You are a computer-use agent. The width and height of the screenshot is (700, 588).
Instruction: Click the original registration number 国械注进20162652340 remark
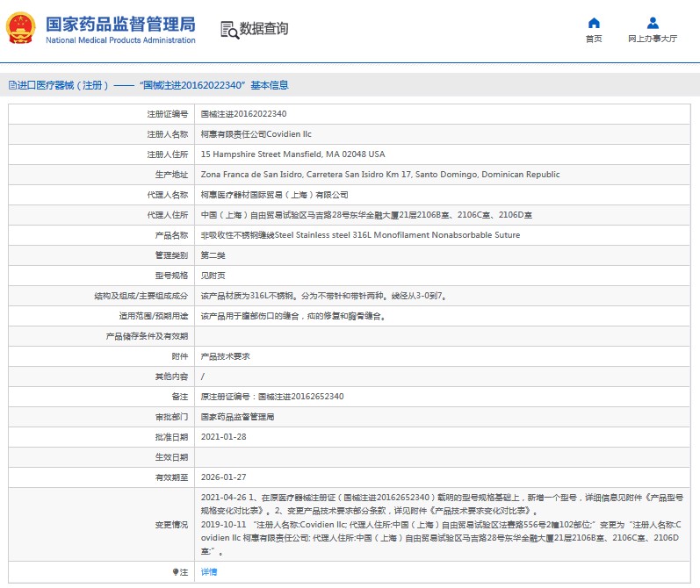pyautogui.click(x=272, y=397)
